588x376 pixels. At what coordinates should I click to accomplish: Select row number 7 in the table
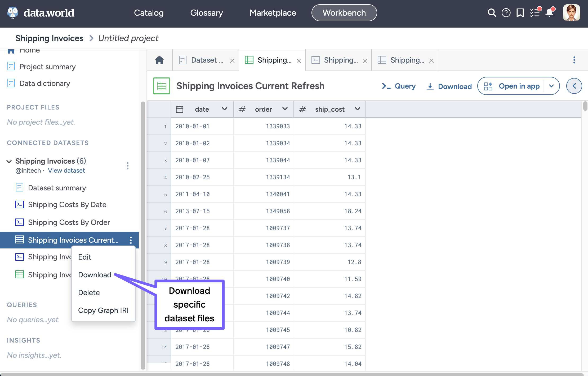click(159, 228)
